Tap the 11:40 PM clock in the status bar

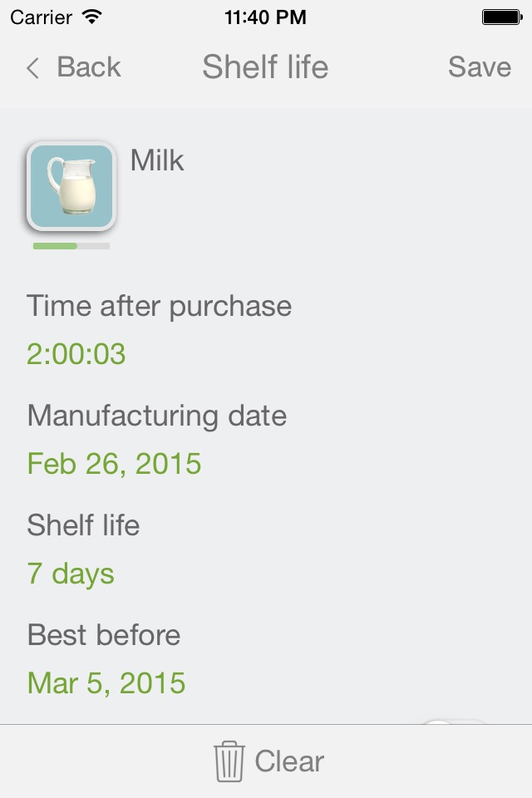tap(265, 17)
